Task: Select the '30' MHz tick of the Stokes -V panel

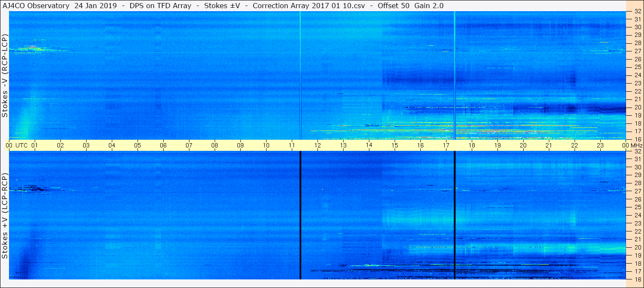Action: (x=637, y=27)
